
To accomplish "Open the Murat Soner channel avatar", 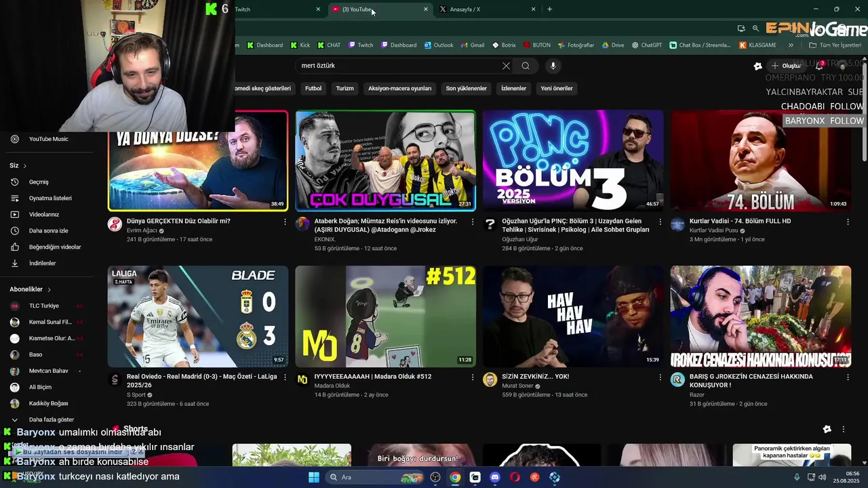I will coord(490,380).
